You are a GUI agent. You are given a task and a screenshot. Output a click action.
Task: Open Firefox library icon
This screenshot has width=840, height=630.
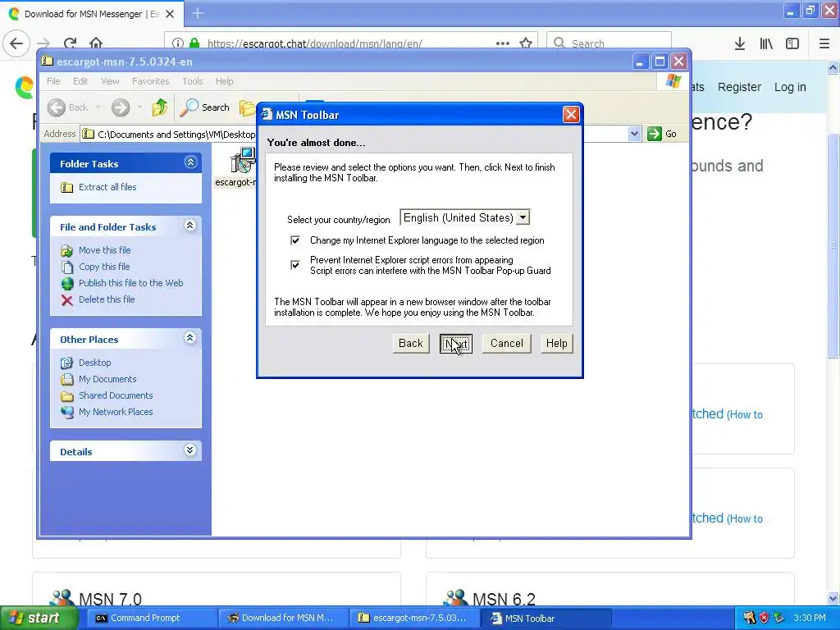[766, 43]
